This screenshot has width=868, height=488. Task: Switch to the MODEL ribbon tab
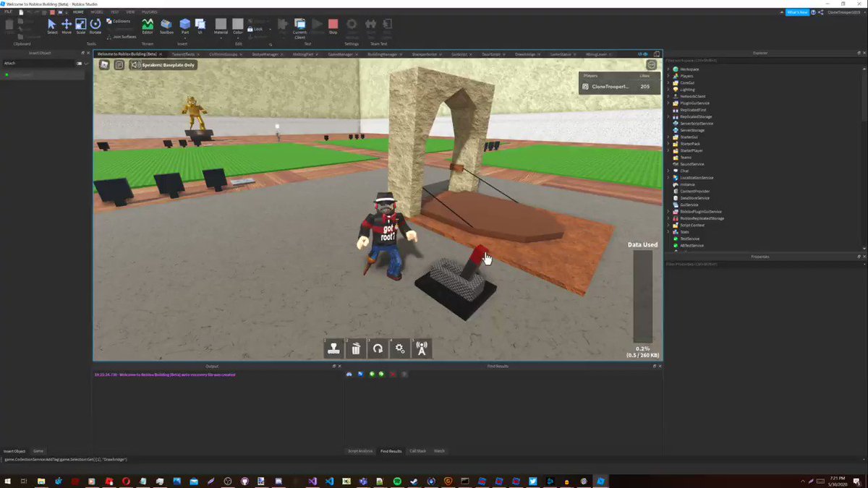(x=97, y=12)
